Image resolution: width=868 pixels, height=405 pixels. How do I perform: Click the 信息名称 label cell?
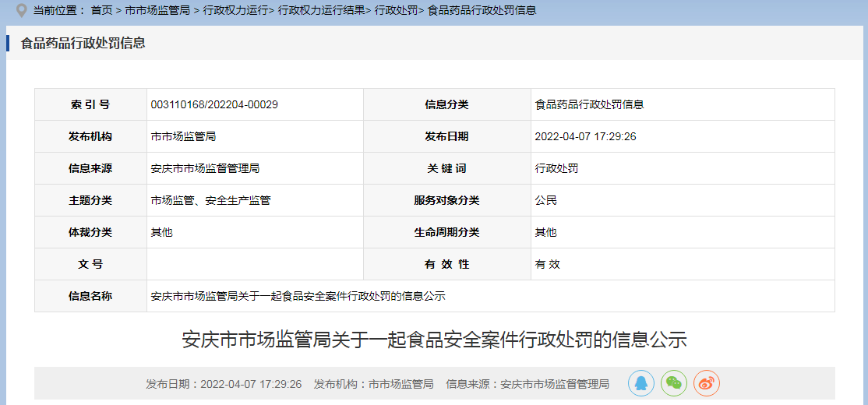pyautogui.click(x=91, y=296)
